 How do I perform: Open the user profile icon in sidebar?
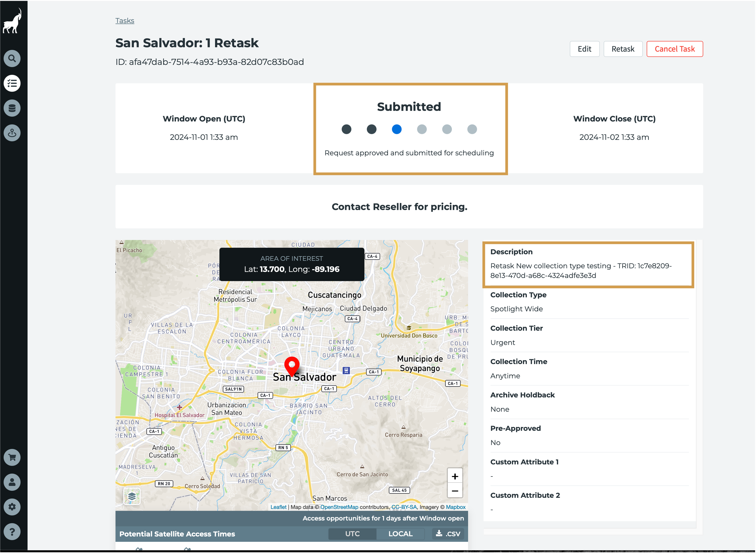[12, 482]
